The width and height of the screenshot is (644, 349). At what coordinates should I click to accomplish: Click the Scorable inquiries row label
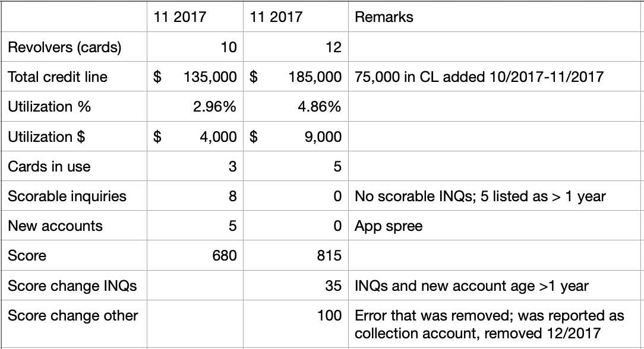67,196
